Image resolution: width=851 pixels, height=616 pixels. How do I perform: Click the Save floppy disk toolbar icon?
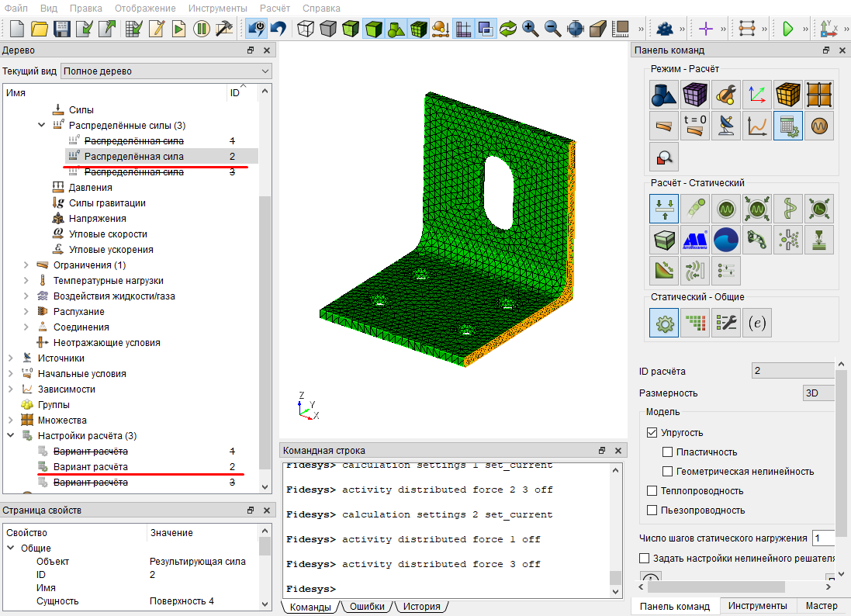(62, 28)
